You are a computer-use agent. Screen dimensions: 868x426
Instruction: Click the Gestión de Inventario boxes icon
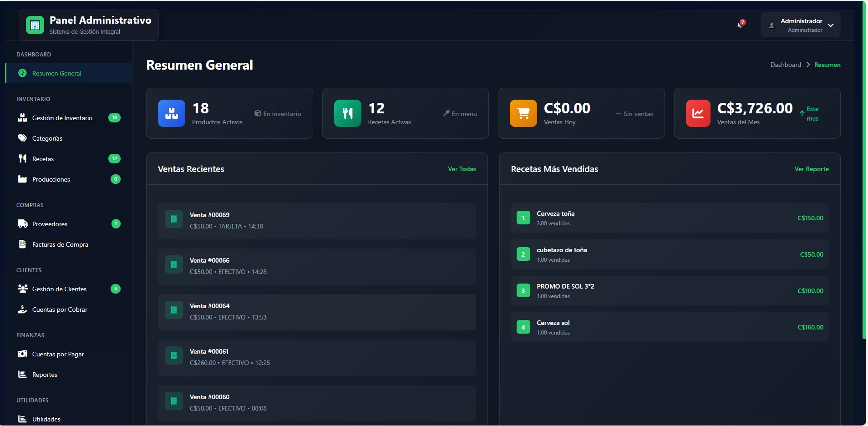pyautogui.click(x=22, y=118)
